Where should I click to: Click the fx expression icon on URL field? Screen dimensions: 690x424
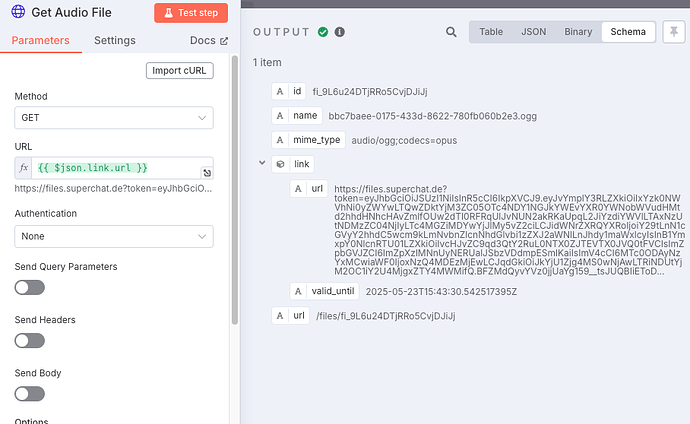click(23, 168)
